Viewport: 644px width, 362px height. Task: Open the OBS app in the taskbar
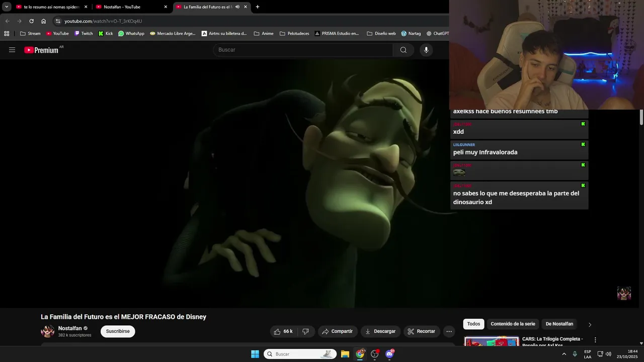375,354
